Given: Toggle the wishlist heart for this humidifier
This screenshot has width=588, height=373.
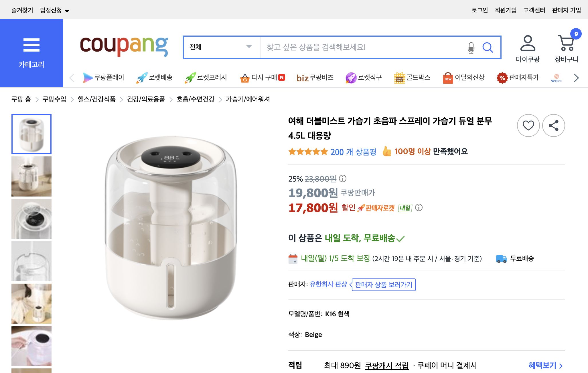Looking at the screenshot, I should [x=528, y=125].
